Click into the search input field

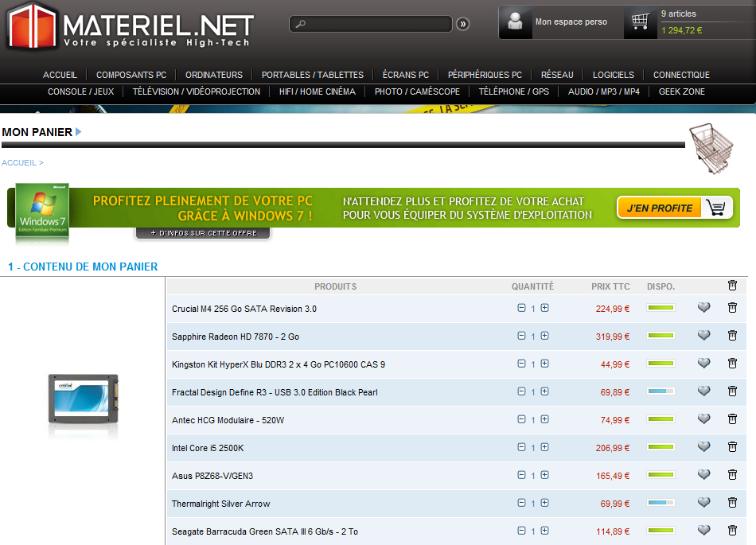click(x=374, y=24)
